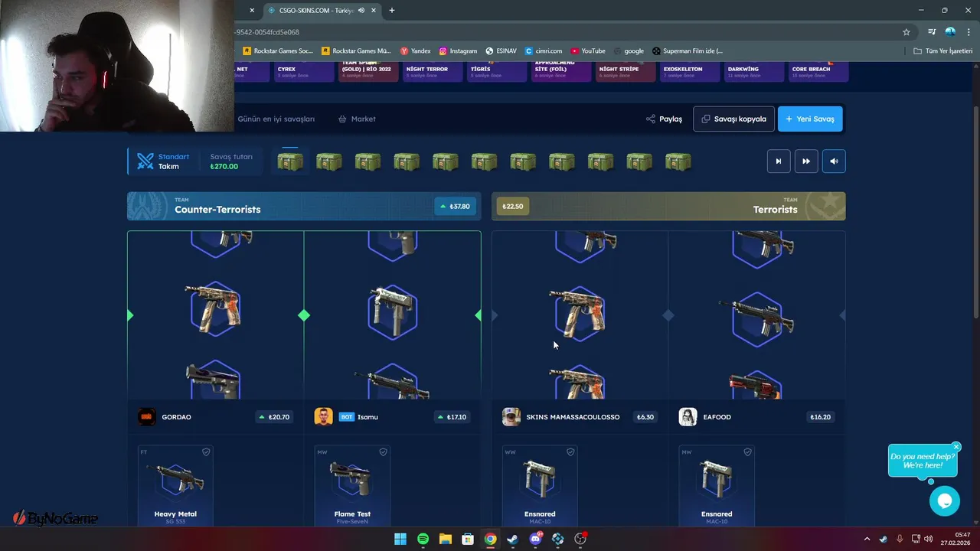This screenshot has height=551, width=980.
Task: Open the Instagram bookmark
Action: tap(458, 51)
